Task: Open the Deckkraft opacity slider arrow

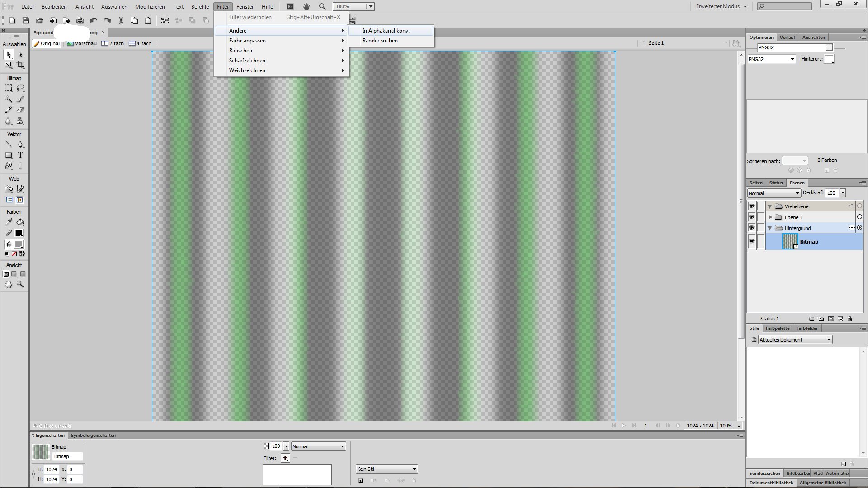Action: [842, 193]
